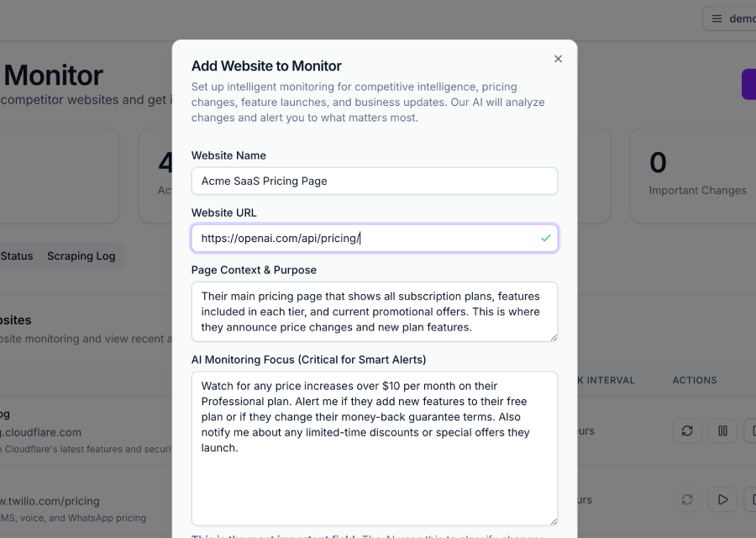Resume monitoring with the Twilio play icon
The image size is (756, 538).
pos(722,499)
